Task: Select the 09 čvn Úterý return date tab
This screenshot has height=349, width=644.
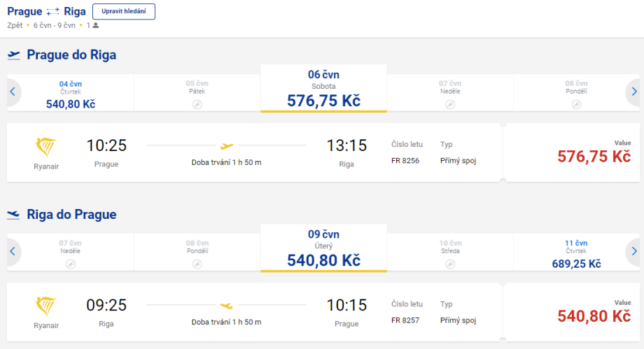Action: pyautogui.click(x=323, y=248)
